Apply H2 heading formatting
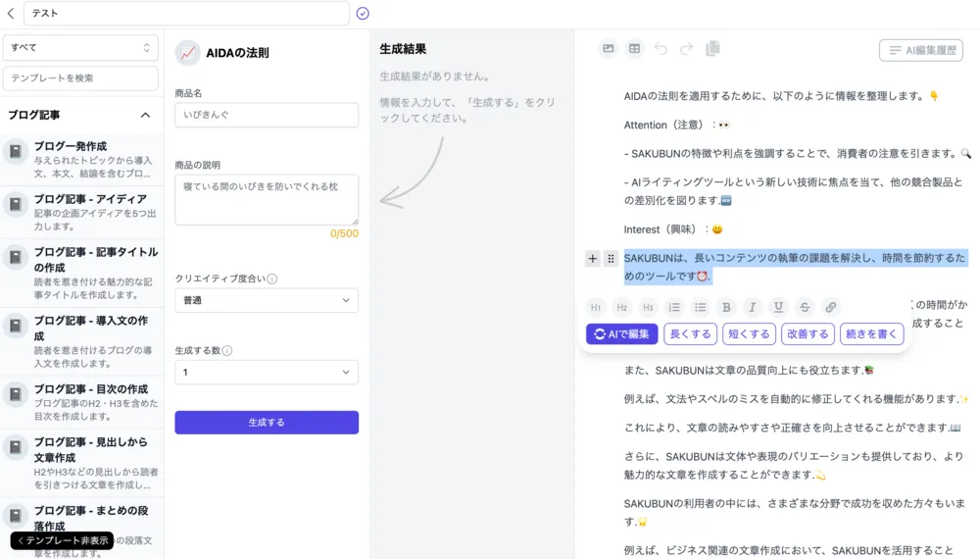Screen dimensions: 980x559 point(622,307)
